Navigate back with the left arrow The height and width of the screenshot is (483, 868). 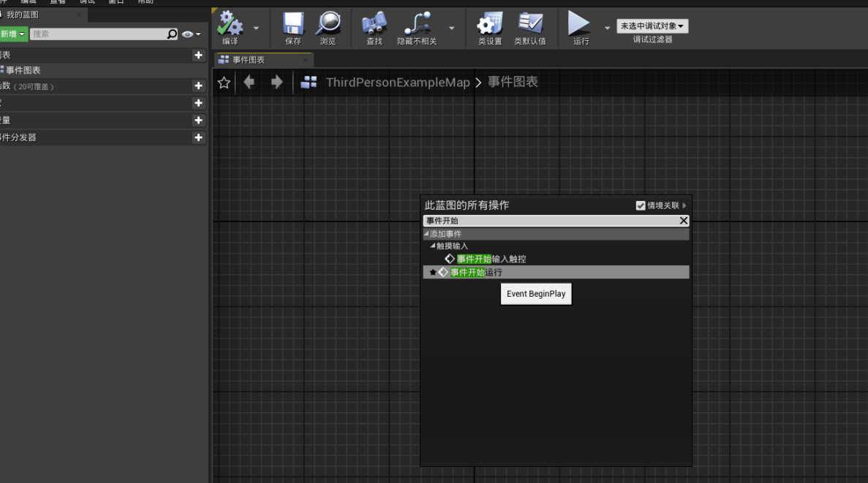[x=249, y=82]
